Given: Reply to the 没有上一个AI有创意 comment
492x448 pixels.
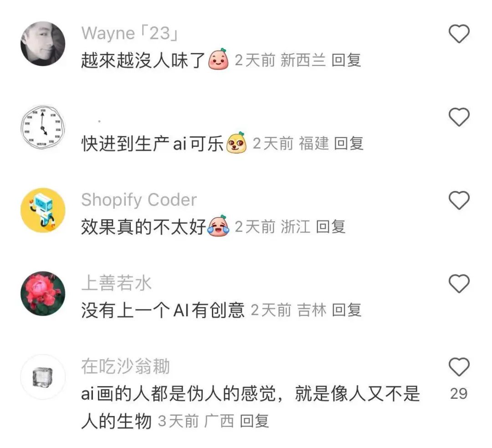Looking at the screenshot, I should coord(346,310).
